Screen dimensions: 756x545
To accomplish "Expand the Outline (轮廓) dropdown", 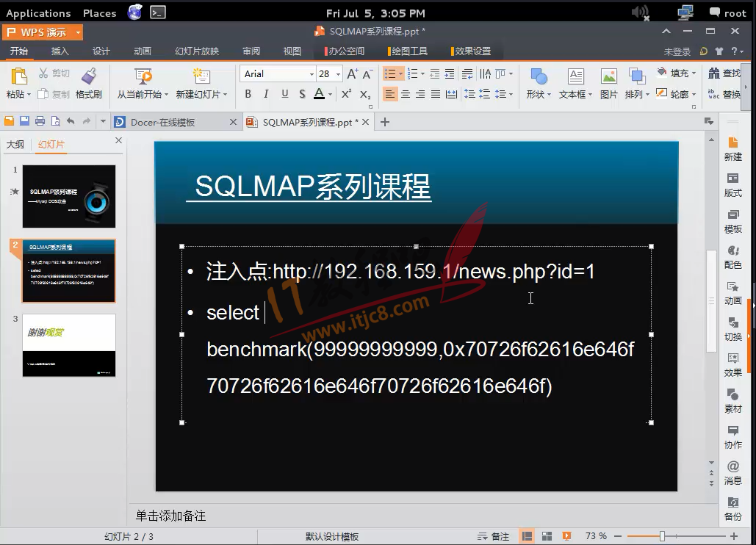I will (x=694, y=95).
